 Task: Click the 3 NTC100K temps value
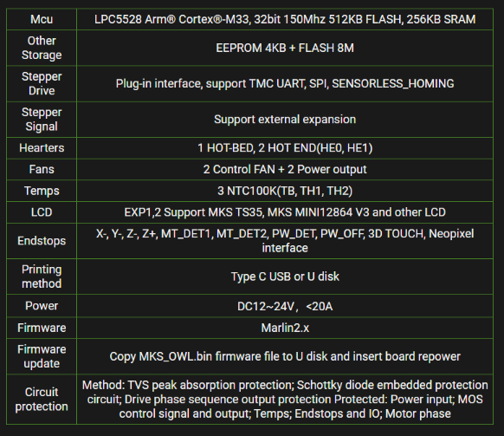(285, 191)
